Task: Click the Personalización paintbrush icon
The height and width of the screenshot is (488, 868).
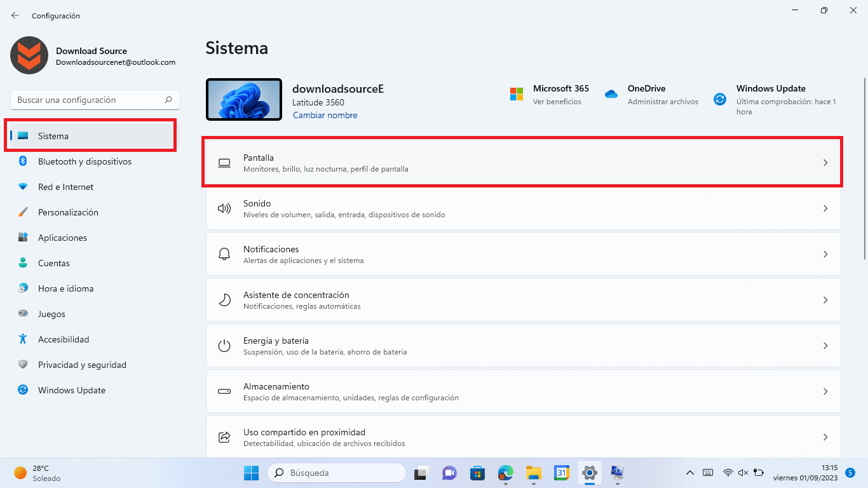Action: tap(23, 212)
